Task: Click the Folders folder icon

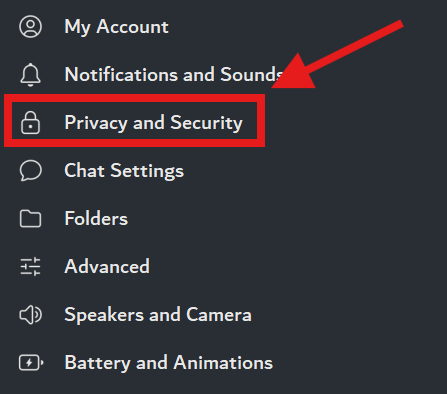Action: point(30,219)
